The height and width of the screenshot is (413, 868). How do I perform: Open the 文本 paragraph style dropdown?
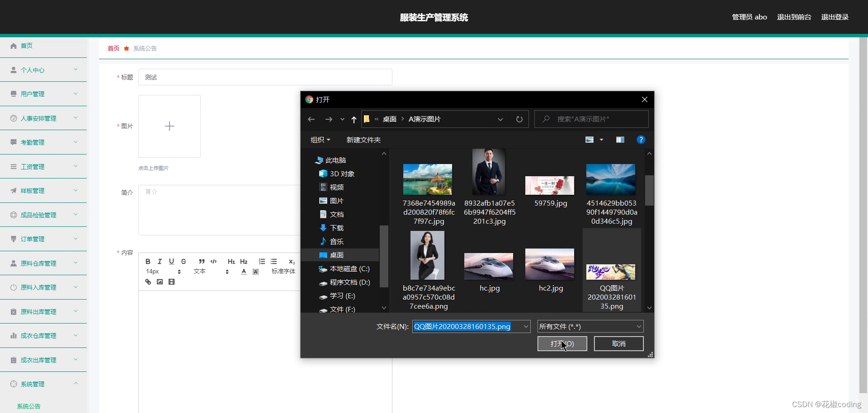pyautogui.click(x=212, y=272)
